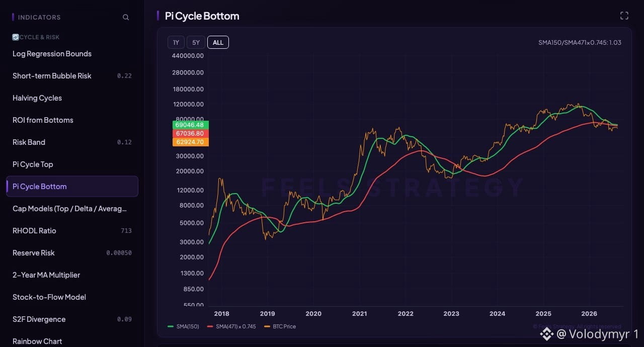This screenshot has height=347, width=644.
Task: Toggle SMA(150) legend series
Action: coord(183,326)
